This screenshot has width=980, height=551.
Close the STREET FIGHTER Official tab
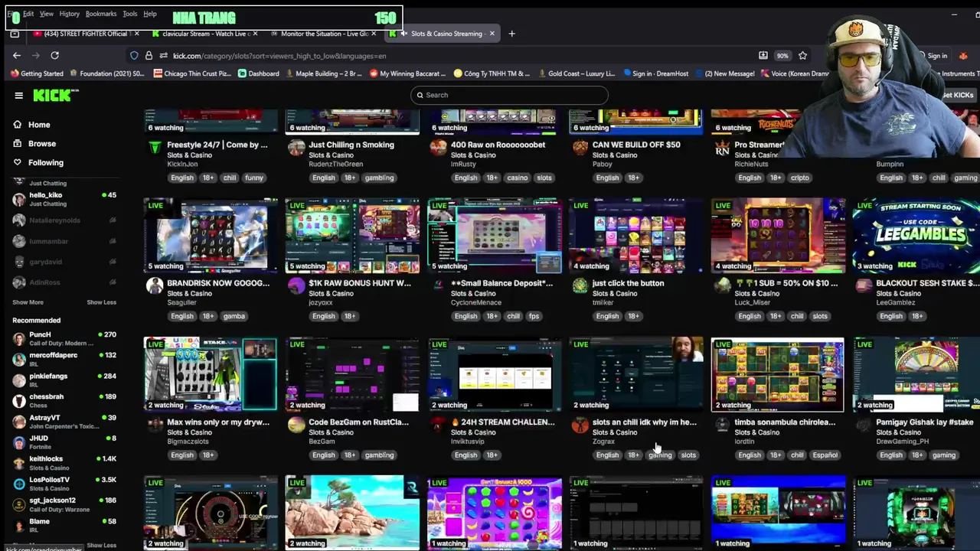coord(137,34)
